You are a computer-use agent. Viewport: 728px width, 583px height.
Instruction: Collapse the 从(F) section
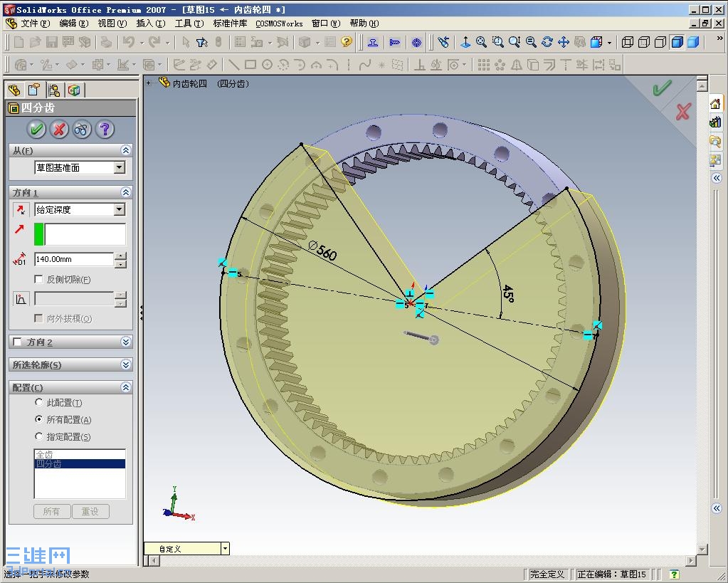point(126,150)
